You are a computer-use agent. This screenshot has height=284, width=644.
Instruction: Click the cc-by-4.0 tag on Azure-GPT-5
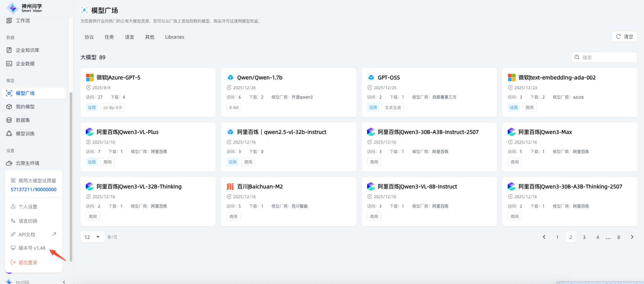113,108
